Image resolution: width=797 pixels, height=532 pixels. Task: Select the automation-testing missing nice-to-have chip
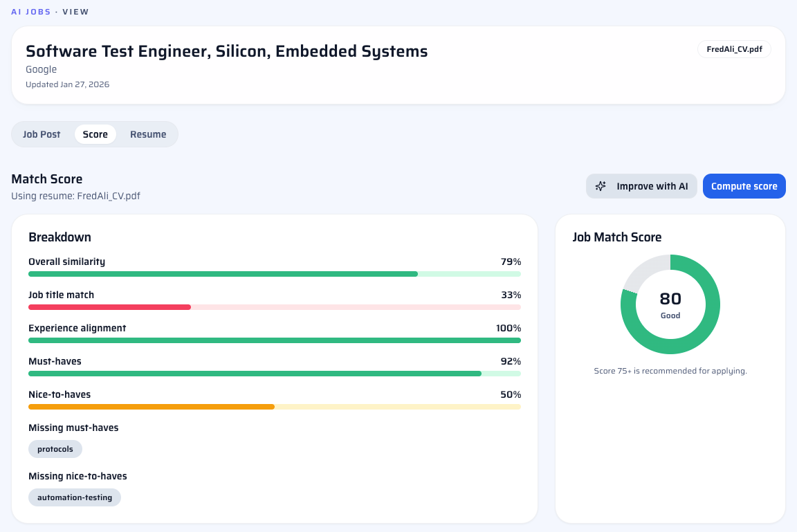pyautogui.click(x=74, y=497)
